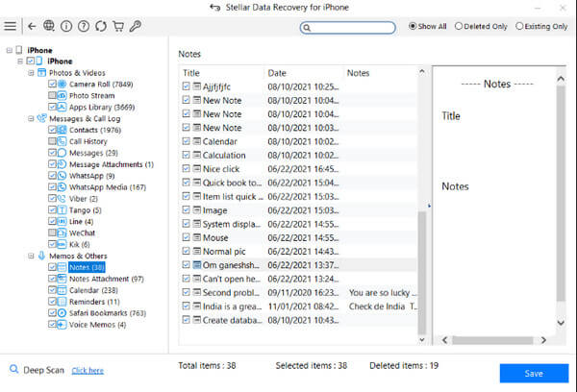Click the Reminders icon in tree
This screenshot has height=392, width=577.
tap(62, 302)
